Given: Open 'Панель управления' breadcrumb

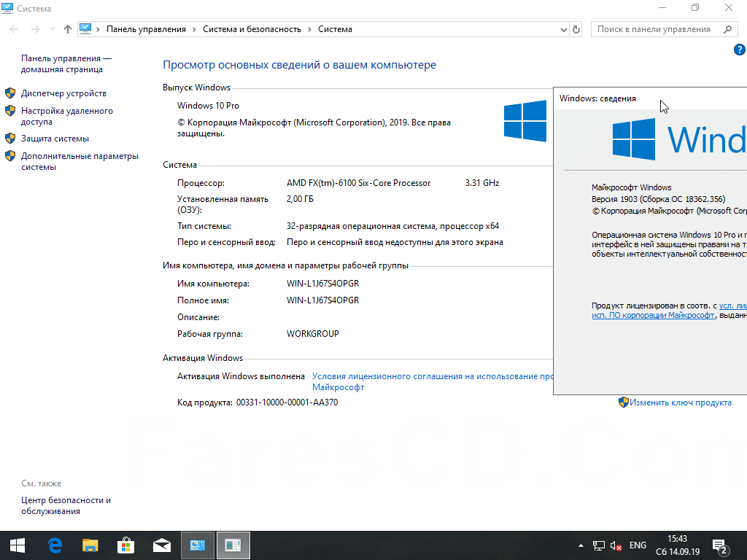Looking at the screenshot, I should 146,29.
